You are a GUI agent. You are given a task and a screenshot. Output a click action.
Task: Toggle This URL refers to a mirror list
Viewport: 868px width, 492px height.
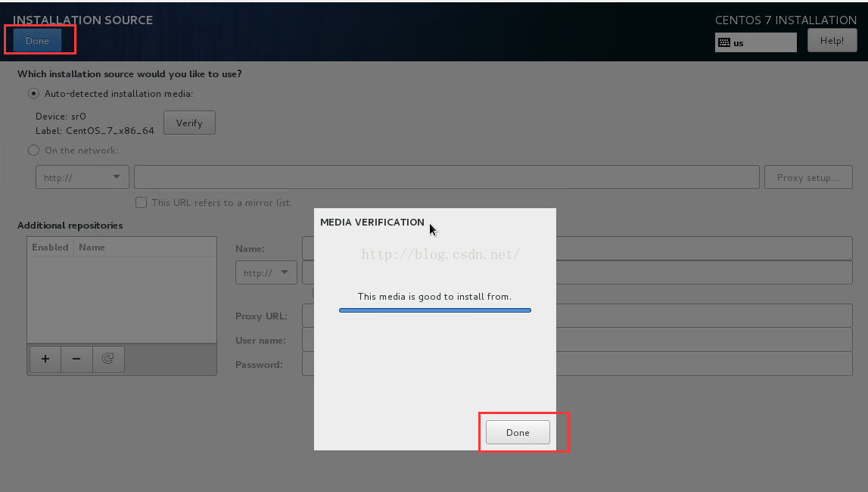(x=142, y=203)
